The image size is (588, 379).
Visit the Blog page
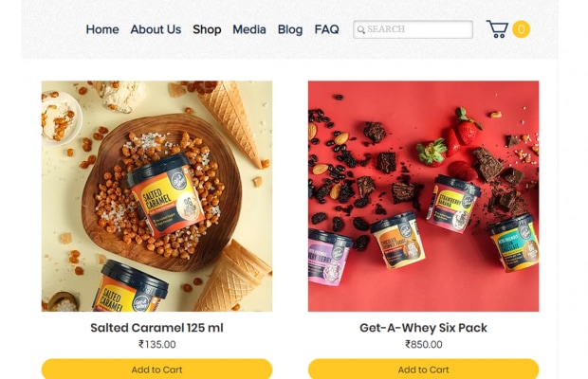click(x=290, y=29)
